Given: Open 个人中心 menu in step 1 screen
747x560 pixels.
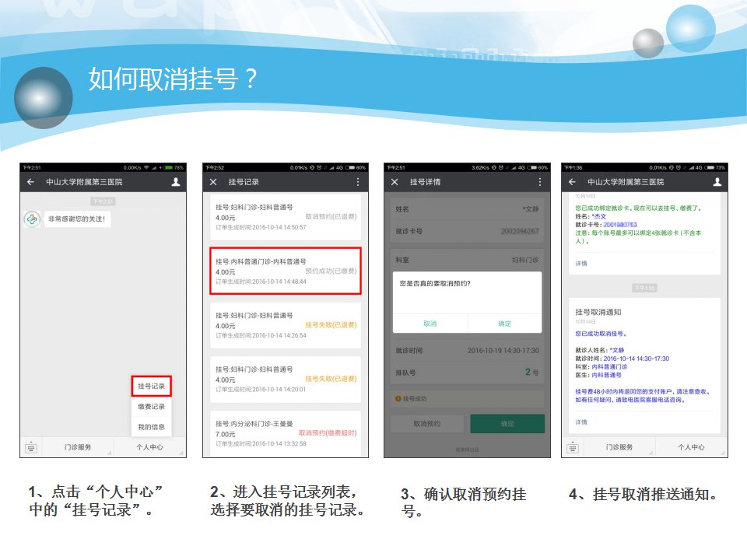Looking at the screenshot, I should (149, 448).
